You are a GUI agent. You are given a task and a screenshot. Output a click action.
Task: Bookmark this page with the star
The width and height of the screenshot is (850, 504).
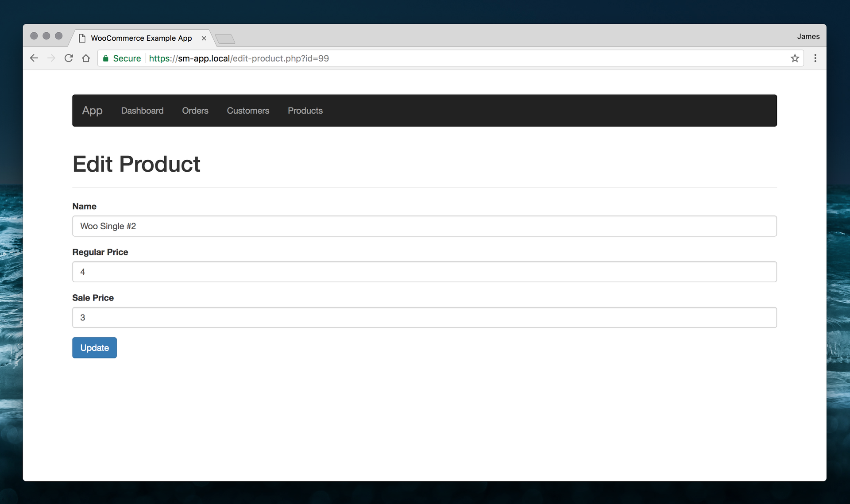pos(795,58)
